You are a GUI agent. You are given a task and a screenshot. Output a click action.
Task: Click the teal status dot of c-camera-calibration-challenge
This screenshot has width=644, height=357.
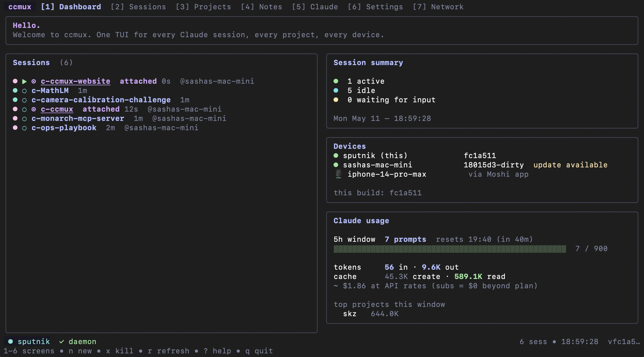point(15,100)
